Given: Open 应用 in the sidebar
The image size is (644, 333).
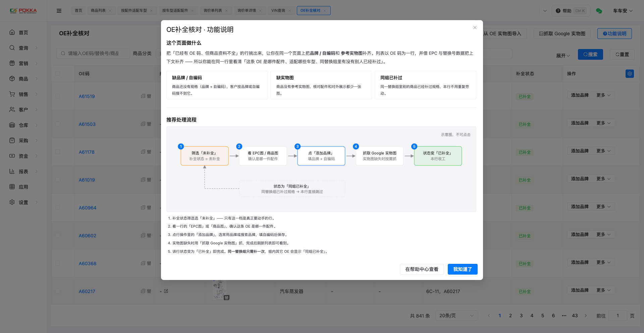Looking at the screenshot, I should pyautogui.click(x=23, y=187).
